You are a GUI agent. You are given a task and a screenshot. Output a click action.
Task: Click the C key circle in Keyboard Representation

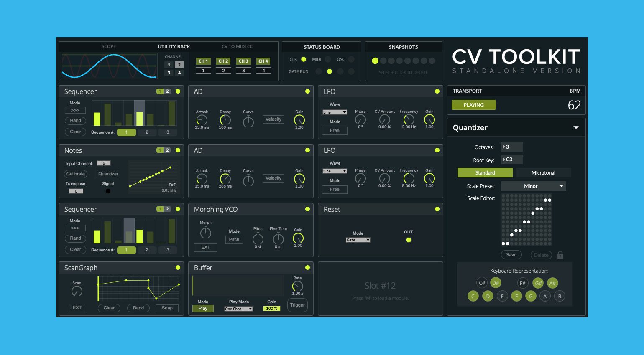coord(473,296)
